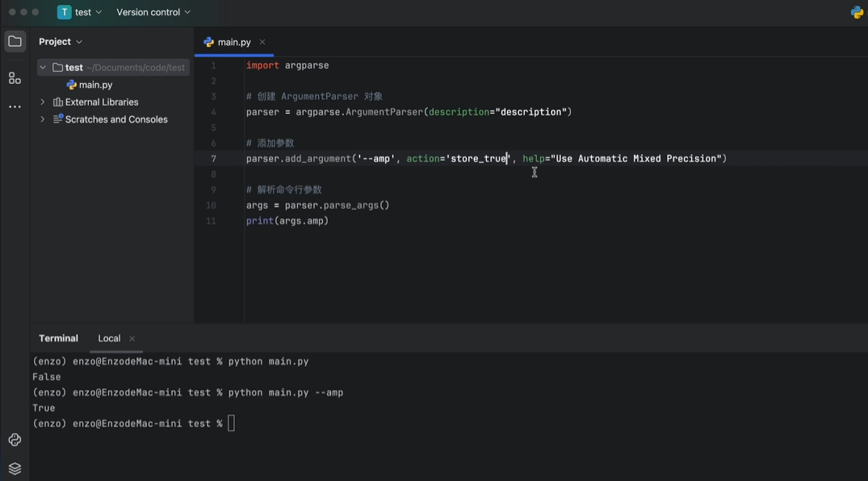The height and width of the screenshot is (481, 868).
Task: Click 'description=' parameter on line 4
Action: pos(462,112)
